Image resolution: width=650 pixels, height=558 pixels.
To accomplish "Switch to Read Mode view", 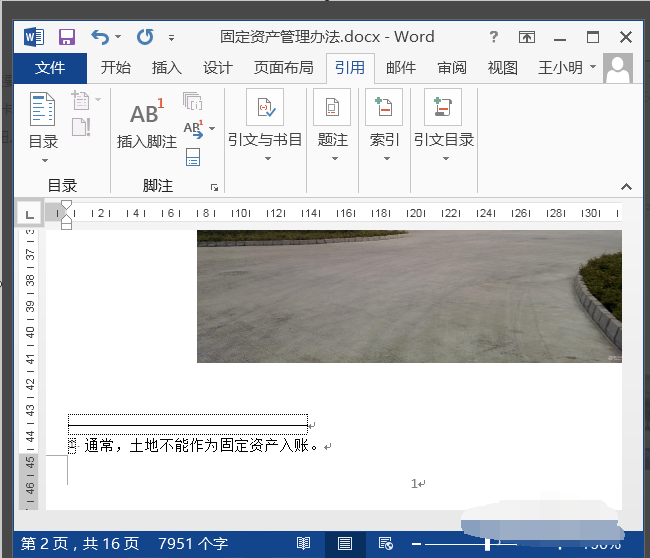I will (304, 544).
